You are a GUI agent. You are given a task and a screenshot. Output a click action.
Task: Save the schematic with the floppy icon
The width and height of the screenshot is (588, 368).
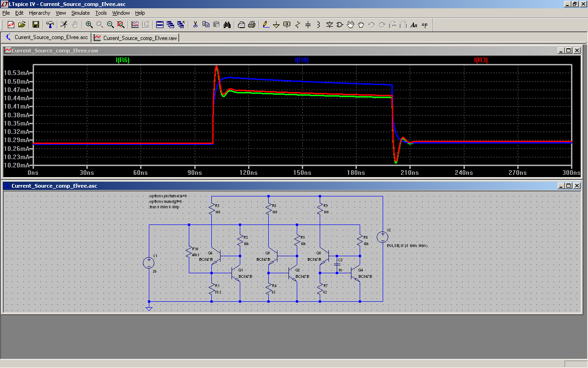pos(35,24)
